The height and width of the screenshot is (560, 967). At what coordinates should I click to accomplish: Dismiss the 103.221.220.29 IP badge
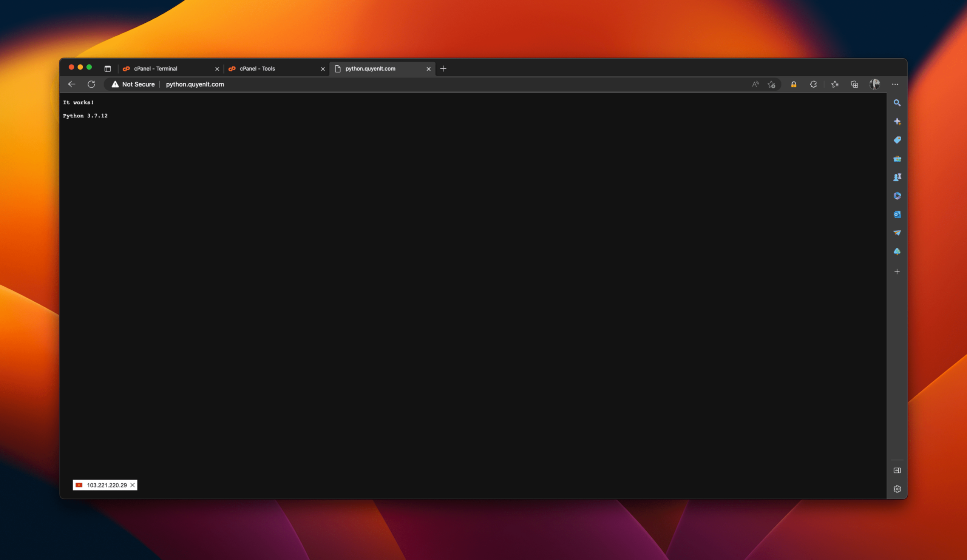(x=132, y=485)
